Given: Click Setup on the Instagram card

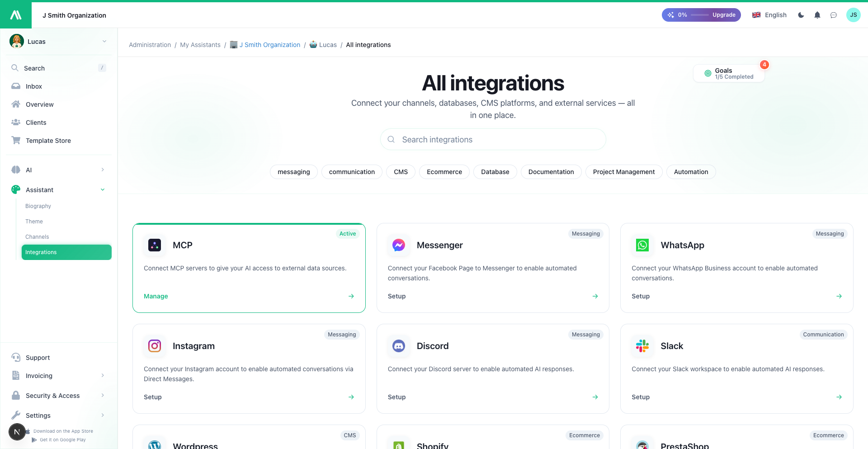Looking at the screenshot, I should (153, 397).
